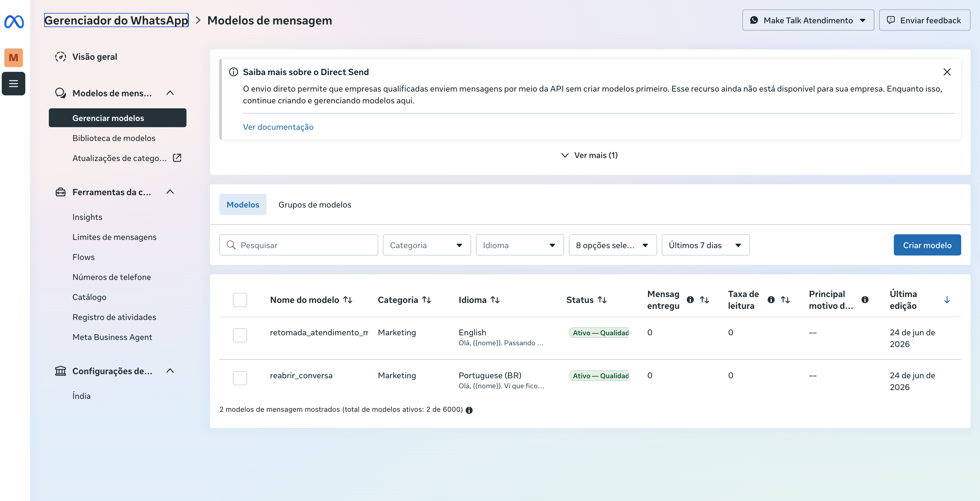This screenshot has height=501, width=980.
Task: Open the Ver documentação link
Action: point(278,127)
